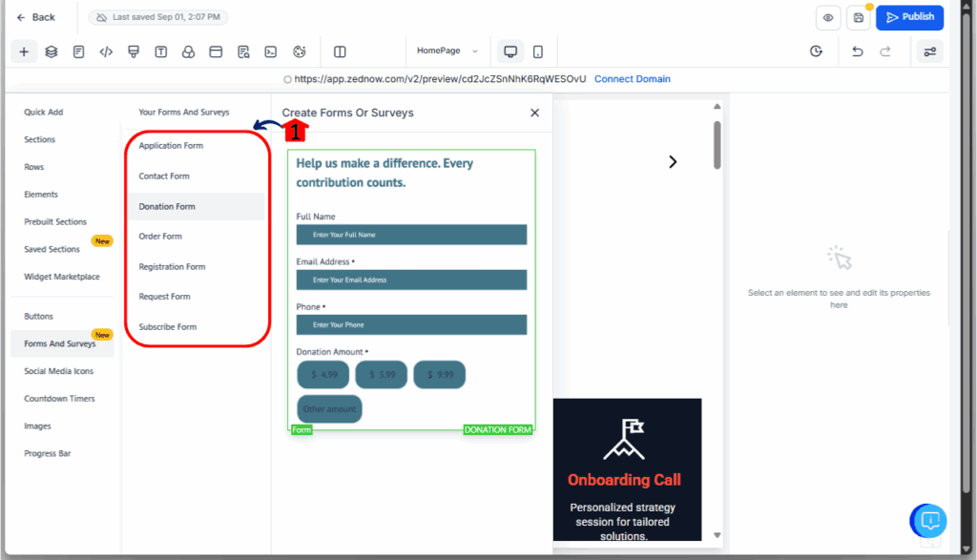Select Images category
Image resolution: width=977 pixels, height=560 pixels.
(37, 426)
